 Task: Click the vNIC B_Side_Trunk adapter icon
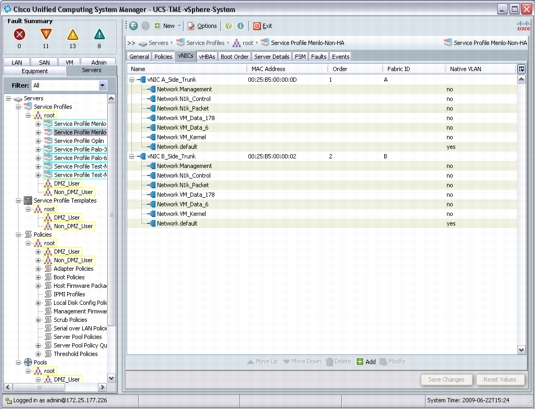pos(142,156)
